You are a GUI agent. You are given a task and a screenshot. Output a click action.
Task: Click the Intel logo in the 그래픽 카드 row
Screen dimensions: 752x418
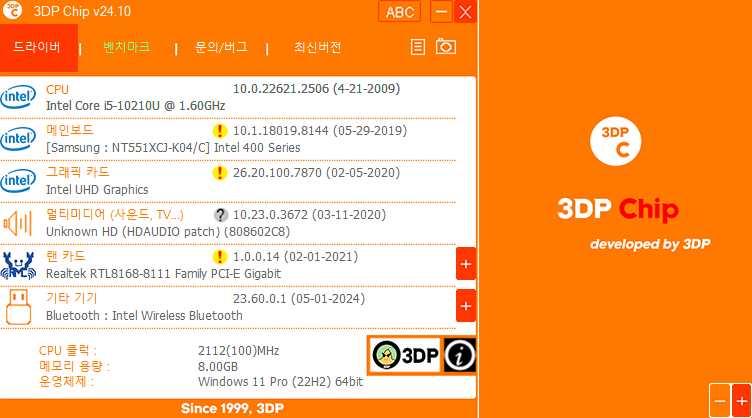coord(18,180)
